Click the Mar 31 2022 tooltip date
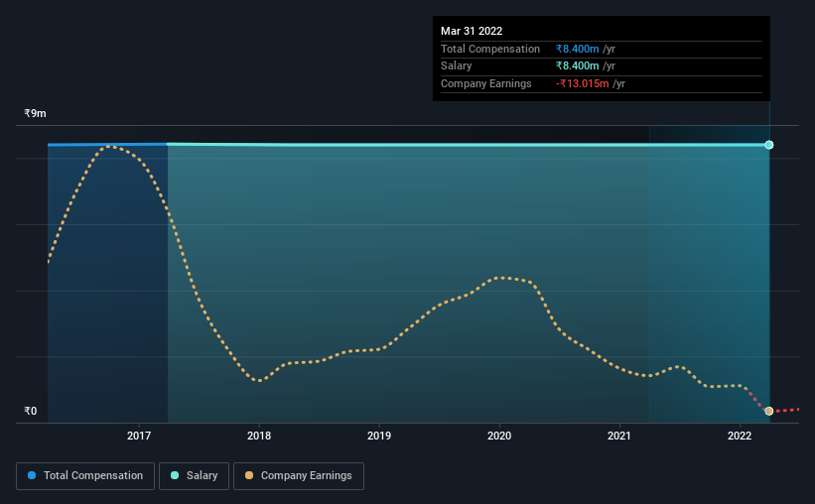Viewport: 815px width, 504px height. coord(472,31)
